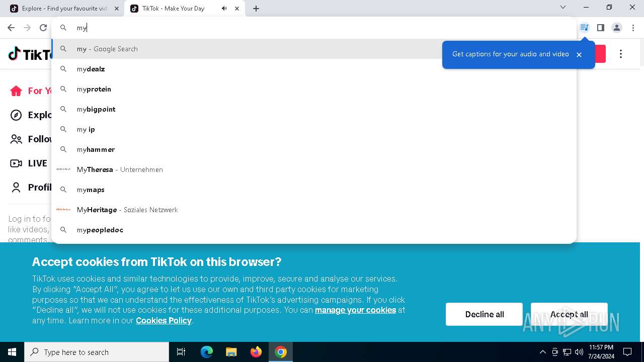
Task: Click the Chrome taskbar icon
Action: pyautogui.click(x=281, y=352)
